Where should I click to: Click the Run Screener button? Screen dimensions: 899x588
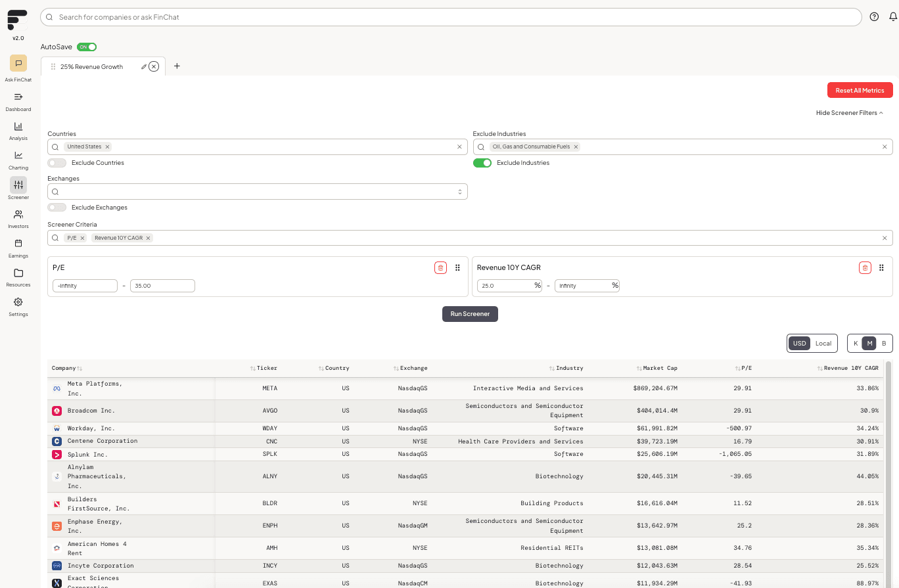point(470,314)
